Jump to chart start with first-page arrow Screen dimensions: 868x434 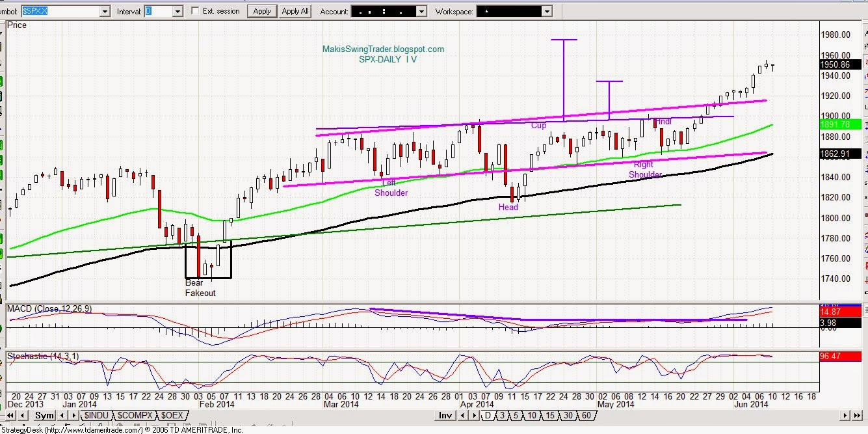[x=10, y=415]
